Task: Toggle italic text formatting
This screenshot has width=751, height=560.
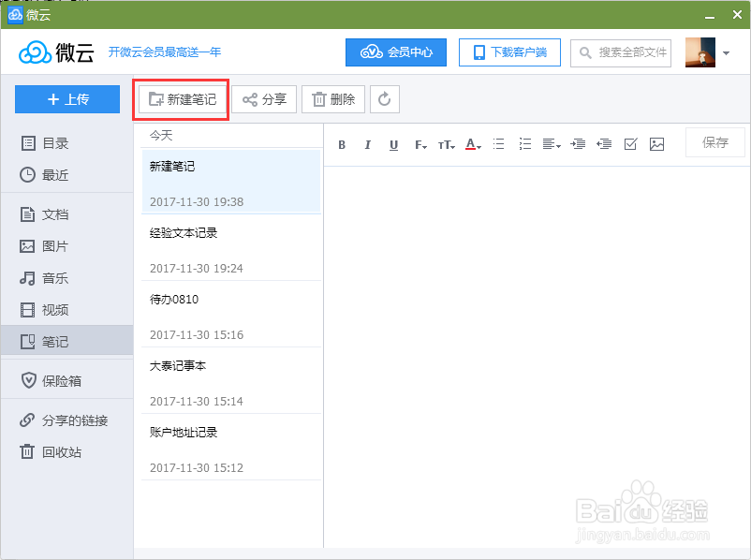Action: pyautogui.click(x=367, y=144)
